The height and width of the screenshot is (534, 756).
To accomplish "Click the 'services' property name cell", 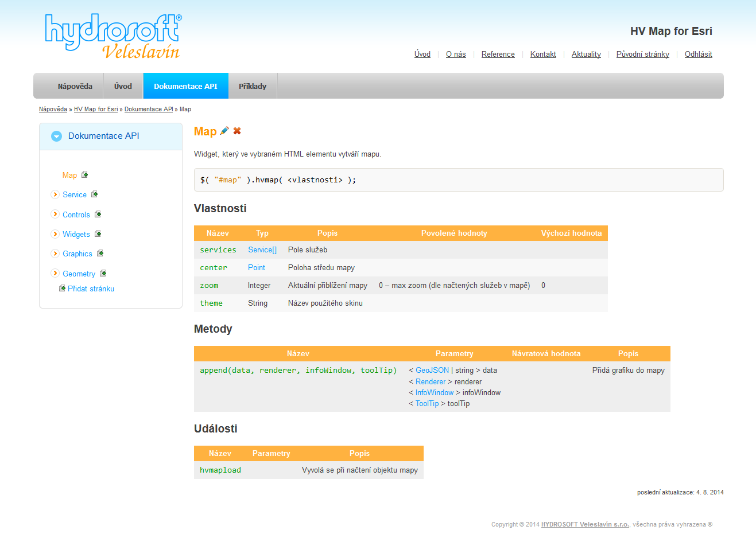I will (218, 250).
